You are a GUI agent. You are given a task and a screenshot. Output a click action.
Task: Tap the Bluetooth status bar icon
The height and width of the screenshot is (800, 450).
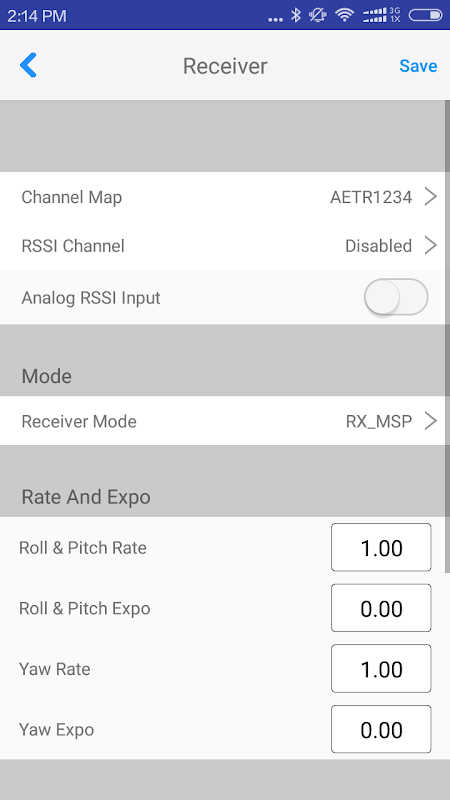click(295, 15)
